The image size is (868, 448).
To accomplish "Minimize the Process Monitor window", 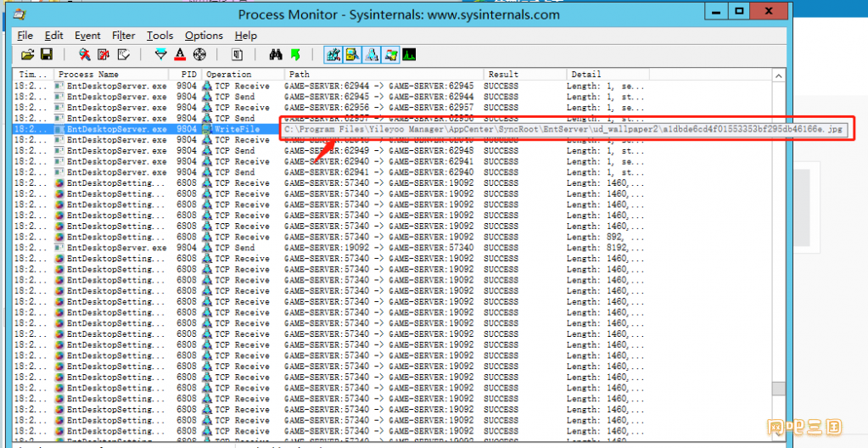I will coord(717,12).
